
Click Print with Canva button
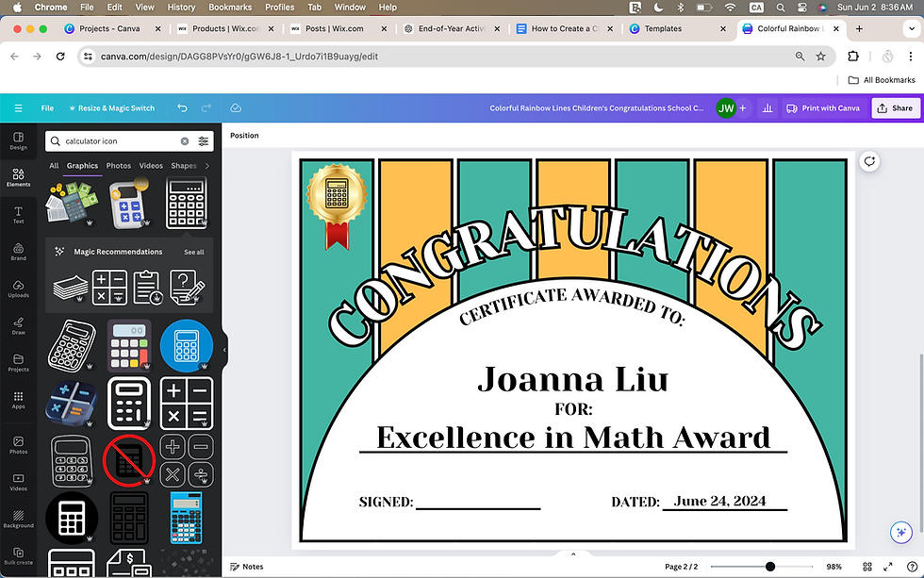pyautogui.click(x=823, y=108)
